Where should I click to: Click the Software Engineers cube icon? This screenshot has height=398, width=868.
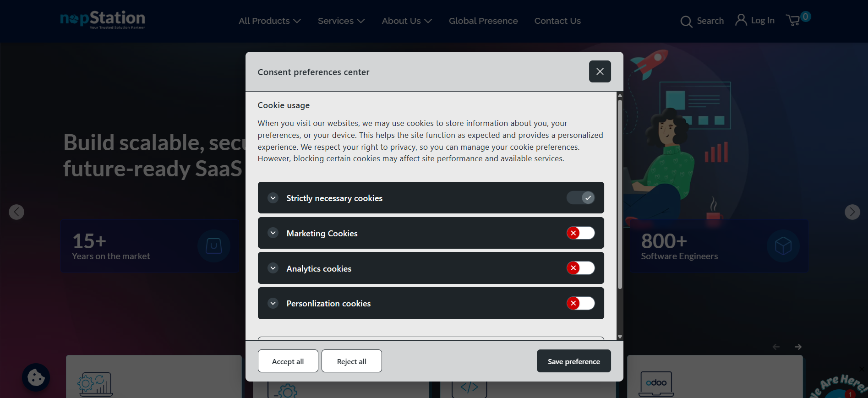point(783,246)
